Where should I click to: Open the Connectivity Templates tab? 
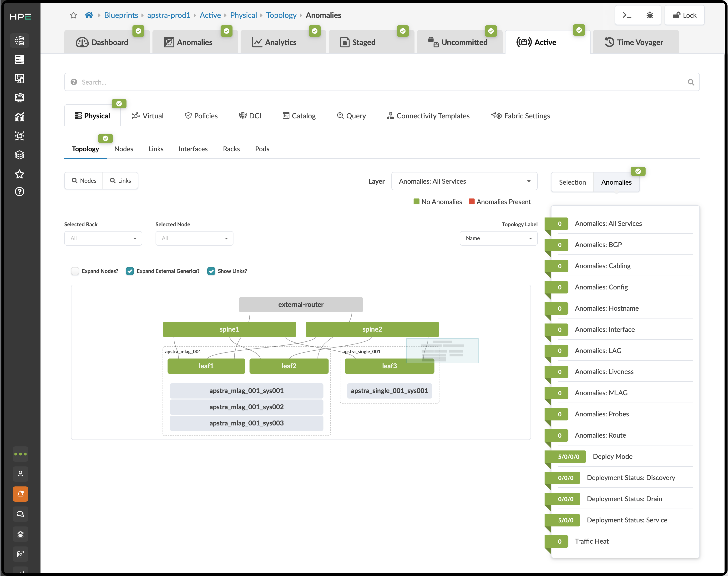[x=428, y=116]
